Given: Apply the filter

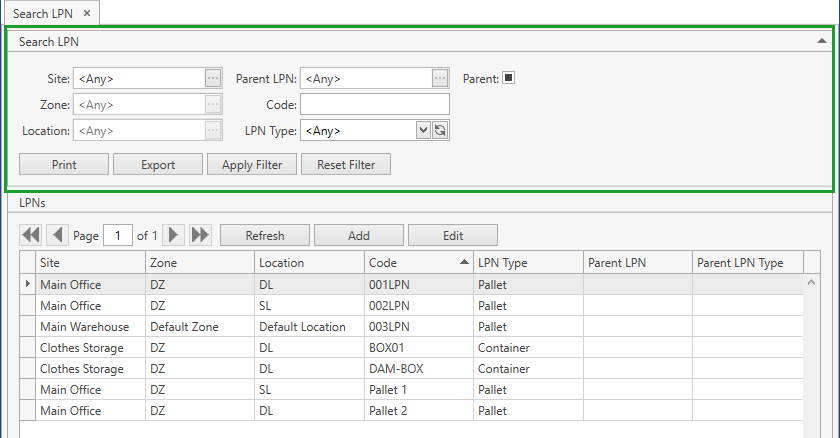Looking at the screenshot, I should [252, 164].
